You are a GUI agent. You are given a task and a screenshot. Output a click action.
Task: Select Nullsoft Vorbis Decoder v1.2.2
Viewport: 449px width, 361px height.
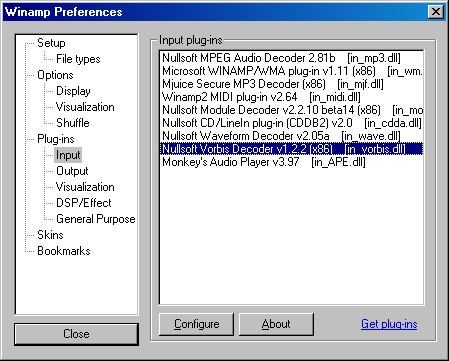pyautogui.click(x=291, y=149)
